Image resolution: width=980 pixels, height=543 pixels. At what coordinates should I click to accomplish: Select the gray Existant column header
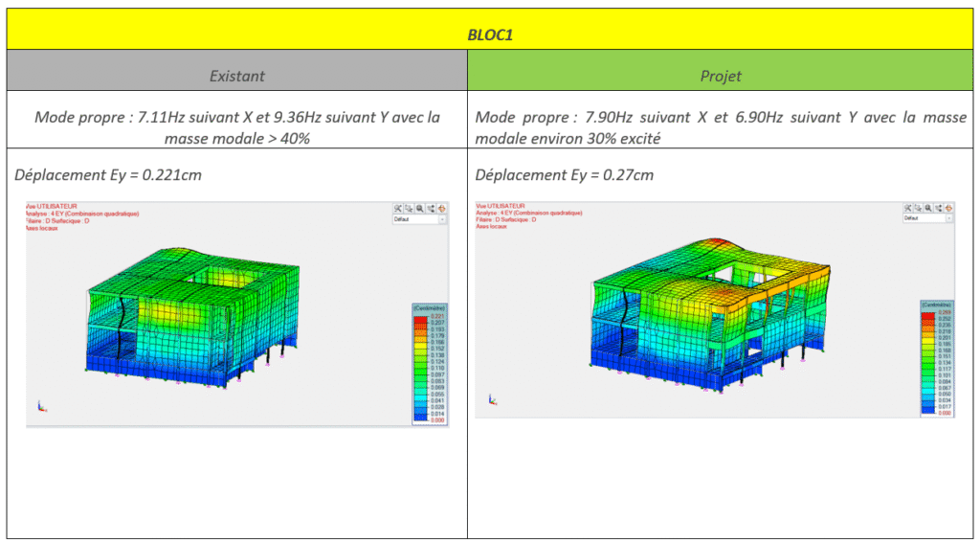[x=237, y=75]
